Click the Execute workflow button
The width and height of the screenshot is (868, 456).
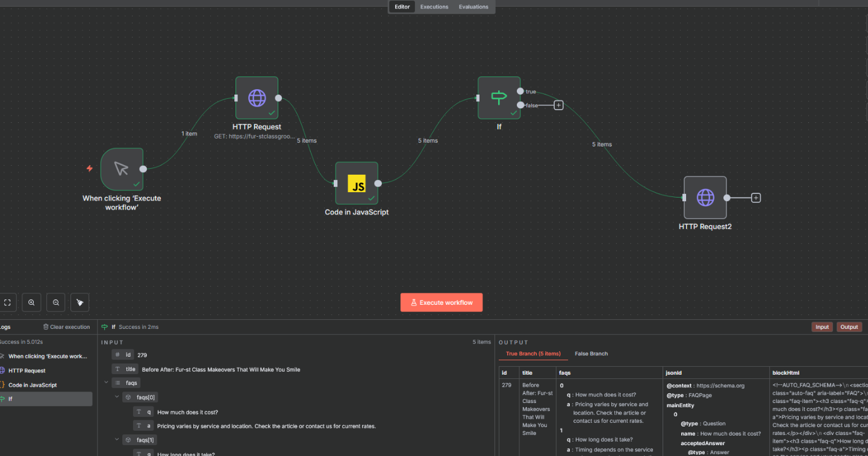[x=442, y=302]
